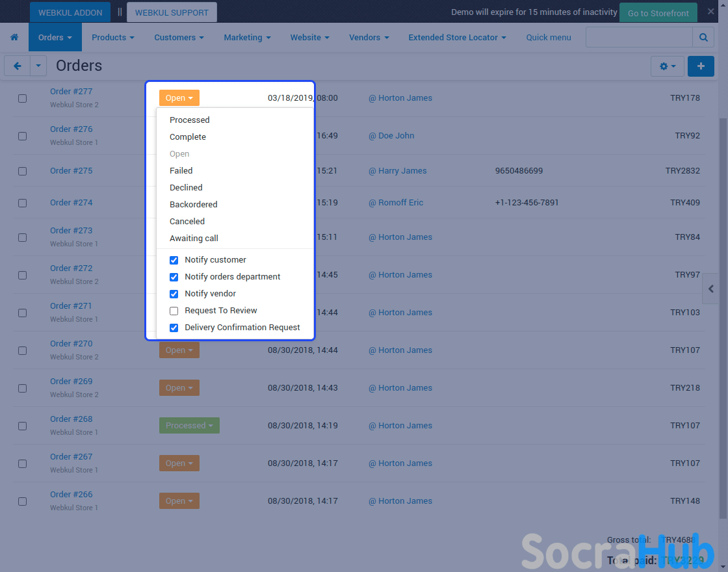Click the back arrow beside Orders title

click(x=17, y=66)
